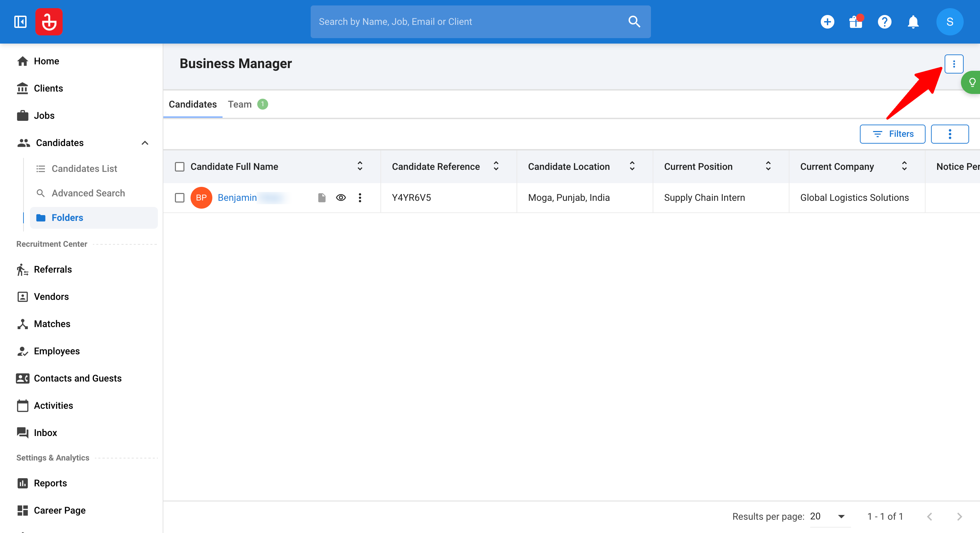Click the search magnifier icon
The height and width of the screenshot is (533, 980).
634,22
